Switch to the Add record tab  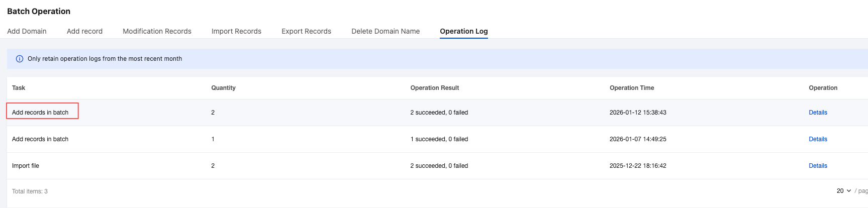84,31
